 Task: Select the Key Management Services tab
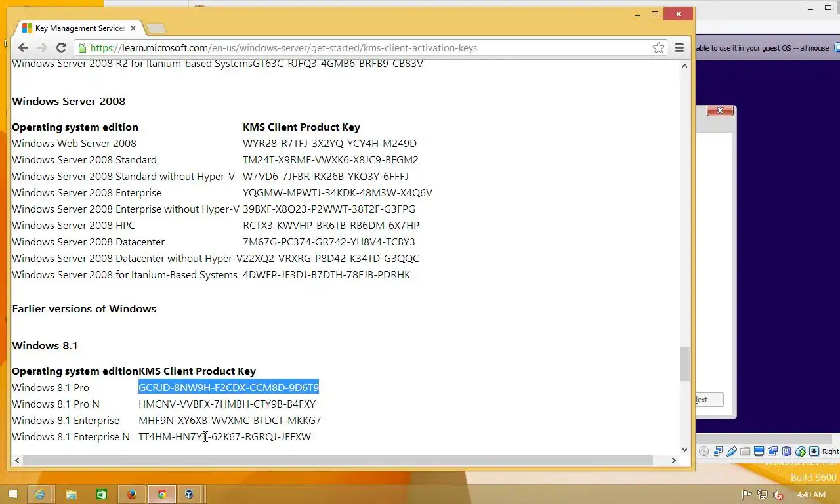tap(79, 28)
